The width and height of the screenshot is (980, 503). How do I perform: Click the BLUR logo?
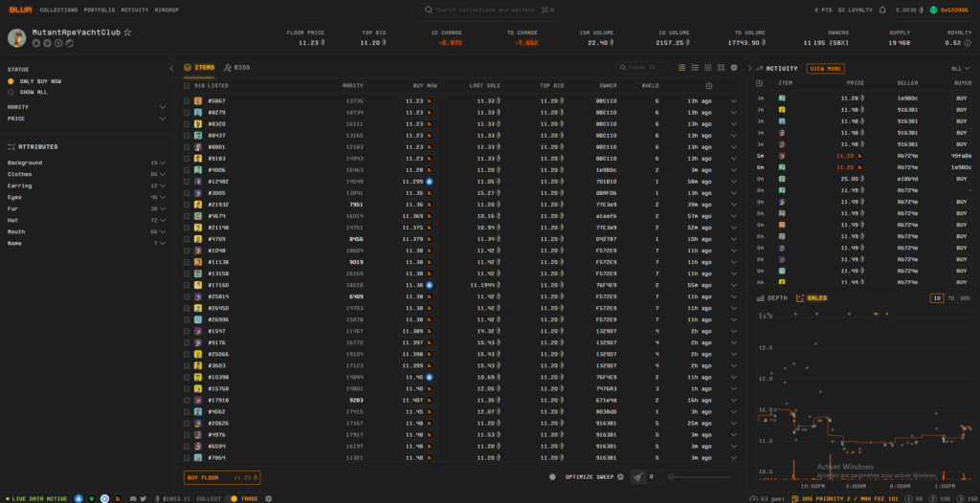tap(20, 10)
